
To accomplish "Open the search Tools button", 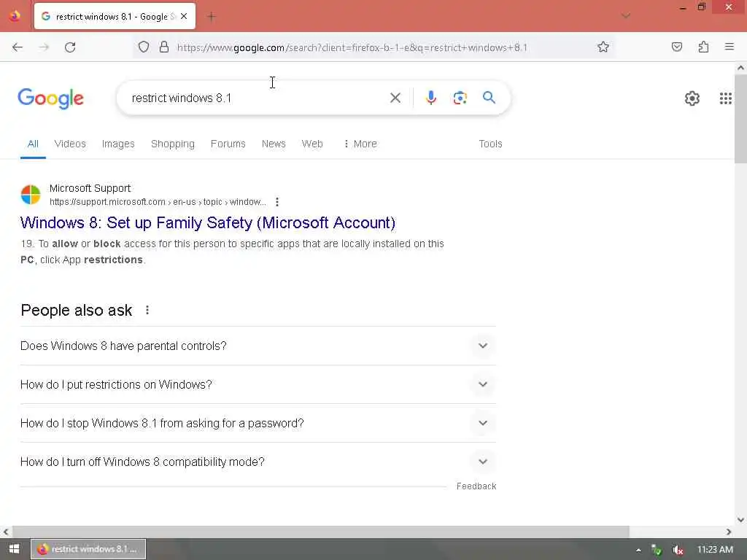I will pos(490,144).
